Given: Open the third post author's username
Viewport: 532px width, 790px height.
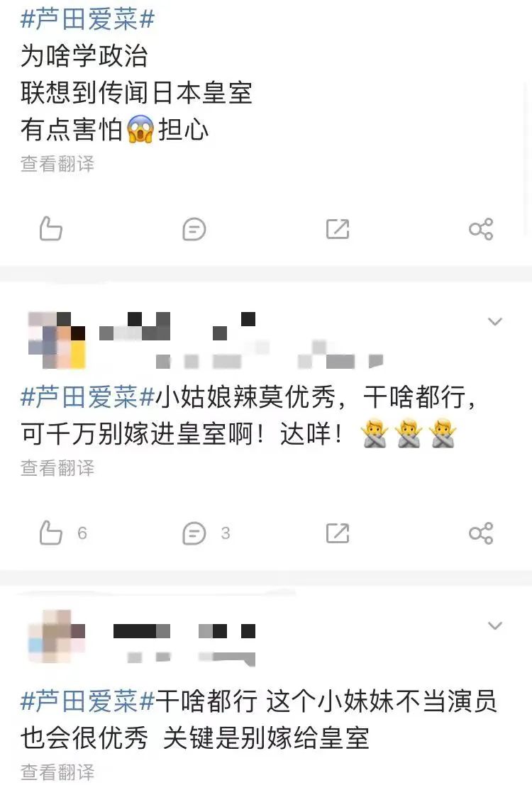Looking at the screenshot, I should click(184, 631).
